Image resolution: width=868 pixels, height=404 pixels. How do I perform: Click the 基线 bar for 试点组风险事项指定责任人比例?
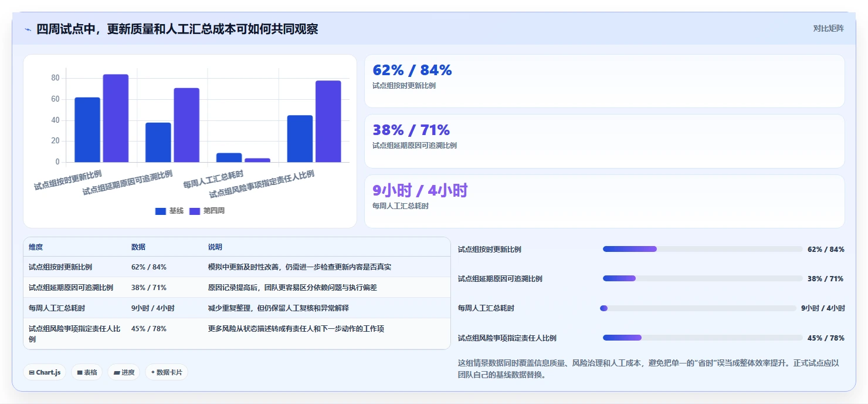click(x=300, y=139)
